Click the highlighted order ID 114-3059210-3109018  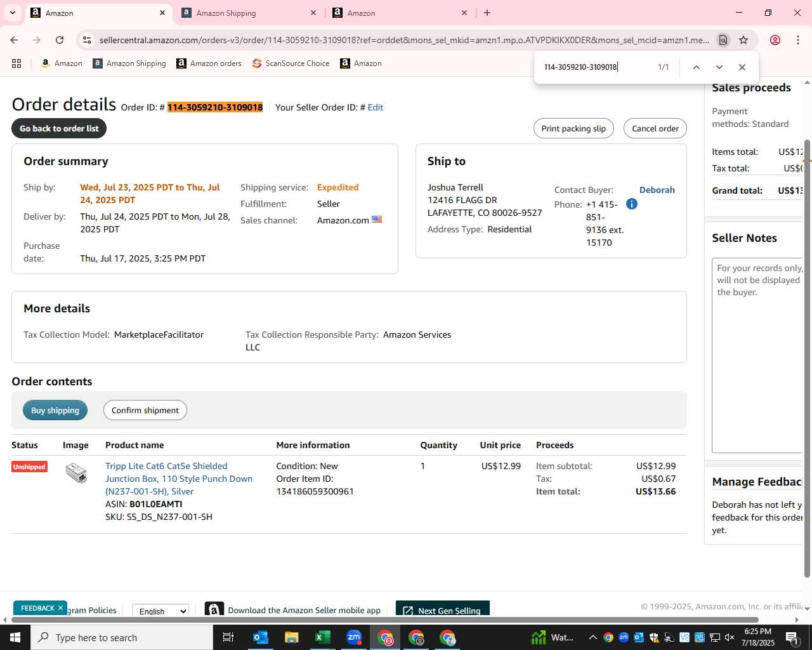point(215,107)
